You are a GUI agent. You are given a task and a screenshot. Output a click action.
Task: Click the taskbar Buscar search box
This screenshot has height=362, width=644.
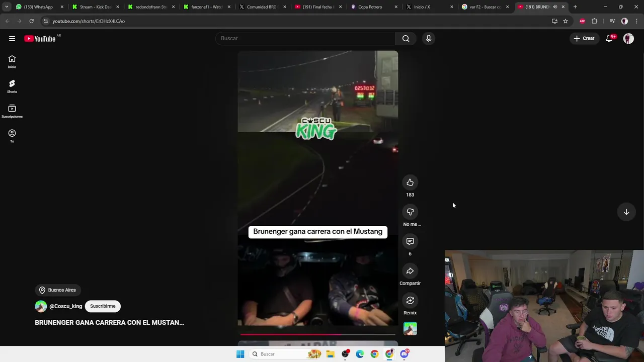point(286,354)
